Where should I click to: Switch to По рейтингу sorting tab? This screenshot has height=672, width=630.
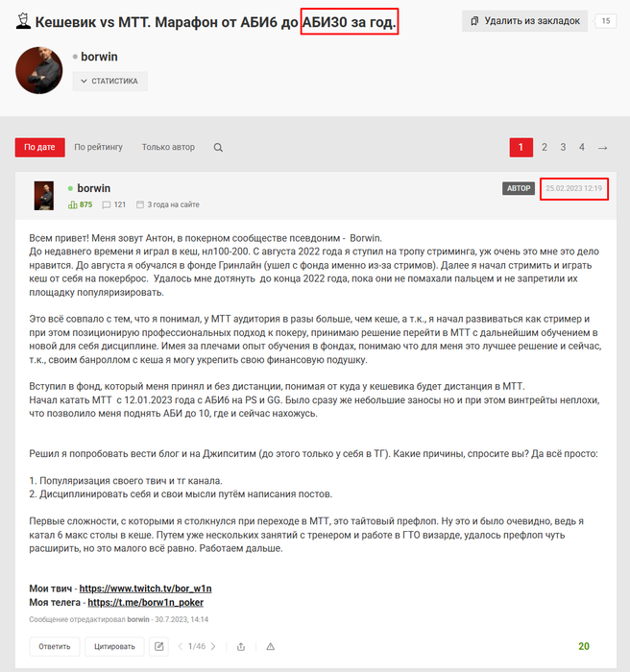point(98,147)
